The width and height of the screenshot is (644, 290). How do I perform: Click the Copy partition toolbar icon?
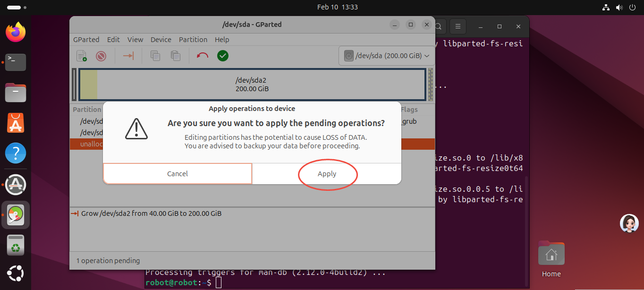click(x=155, y=56)
